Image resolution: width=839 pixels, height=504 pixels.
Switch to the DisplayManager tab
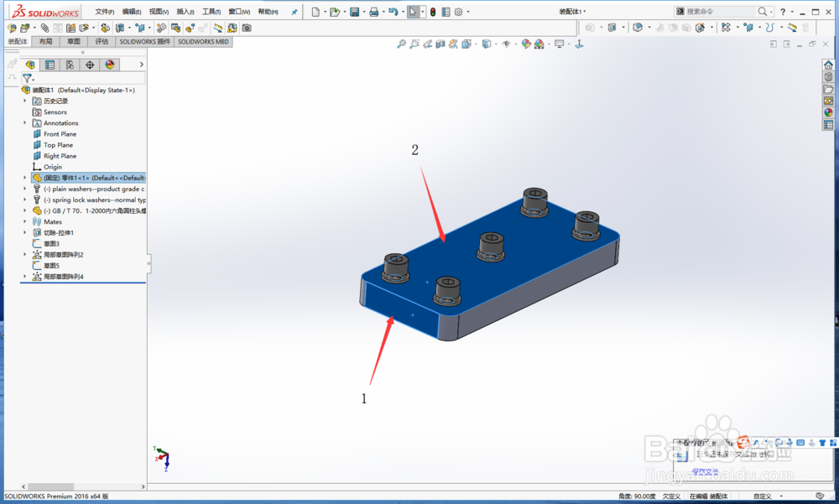pyautogui.click(x=110, y=65)
